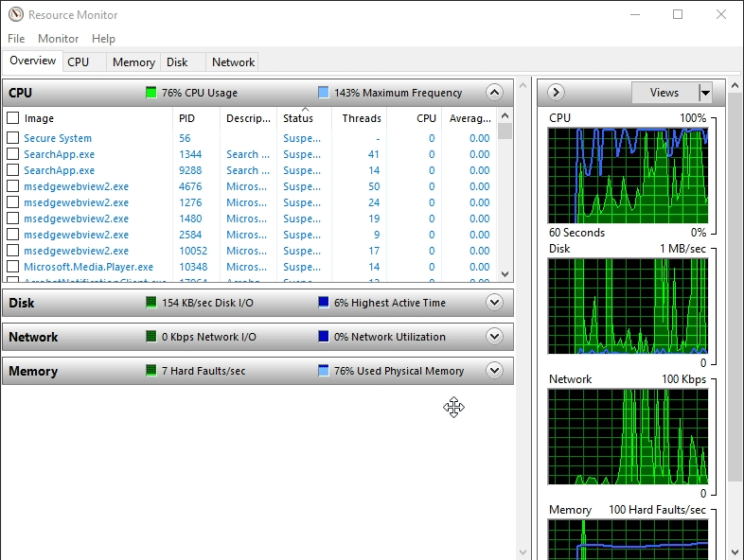The width and height of the screenshot is (744, 560).
Task: Select the Secure System process row
Action: point(251,138)
